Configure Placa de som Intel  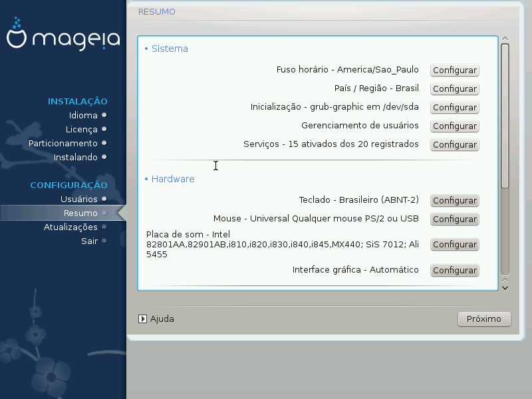click(x=455, y=245)
